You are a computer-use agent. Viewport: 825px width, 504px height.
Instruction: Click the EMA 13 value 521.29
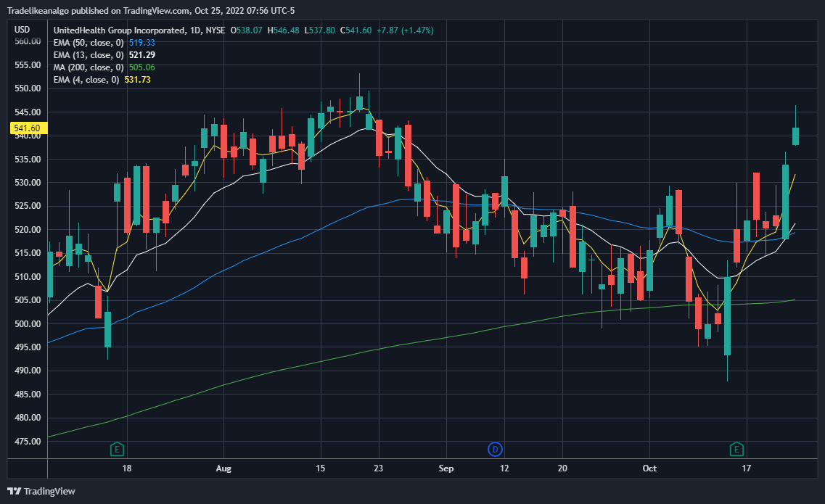point(142,54)
